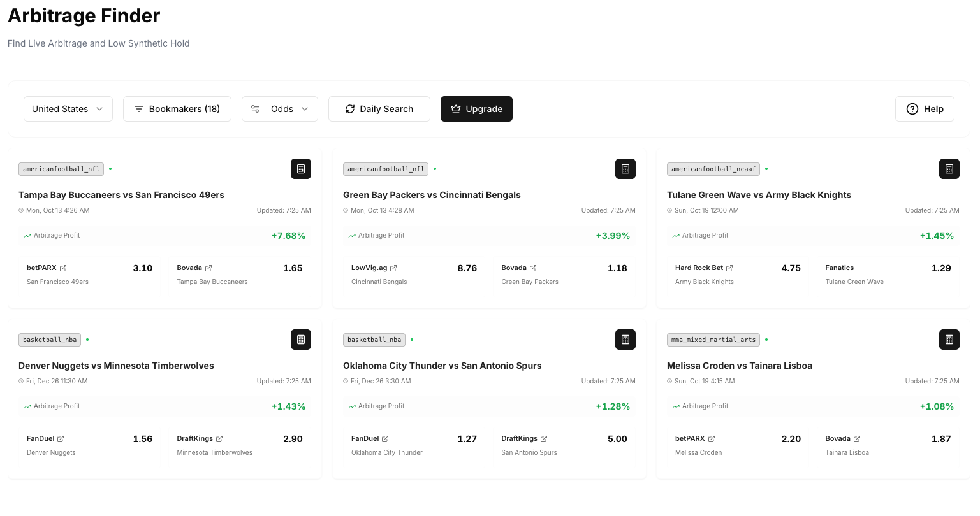980x516 pixels.
Task: Select the americanfootball_ncaaf tag
Action: coord(713,169)
